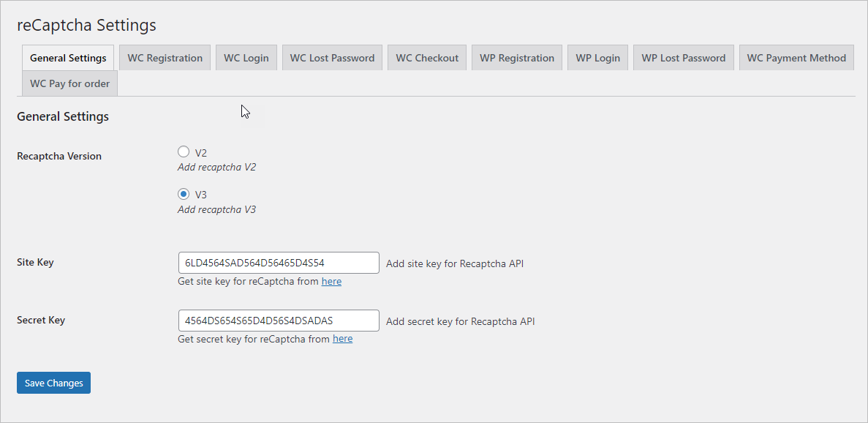
Task: Open the site key 'here' link
Action: [x=331, y=281]
